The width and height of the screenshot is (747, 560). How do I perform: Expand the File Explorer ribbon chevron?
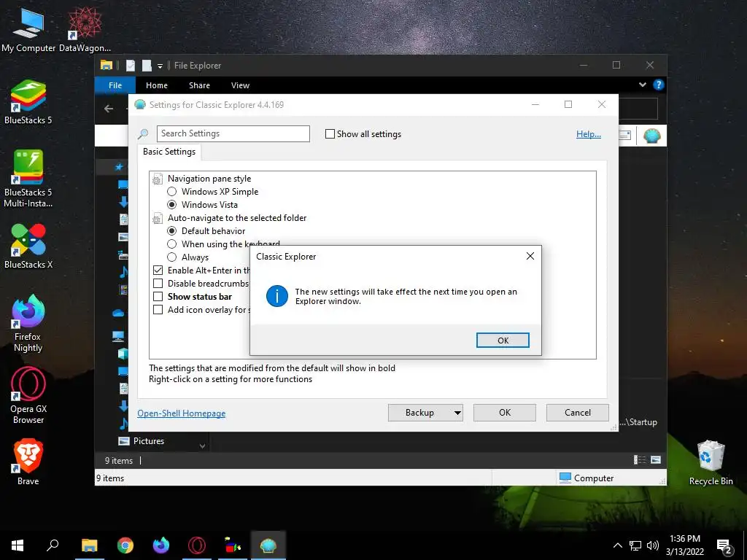tap(642, 85)
